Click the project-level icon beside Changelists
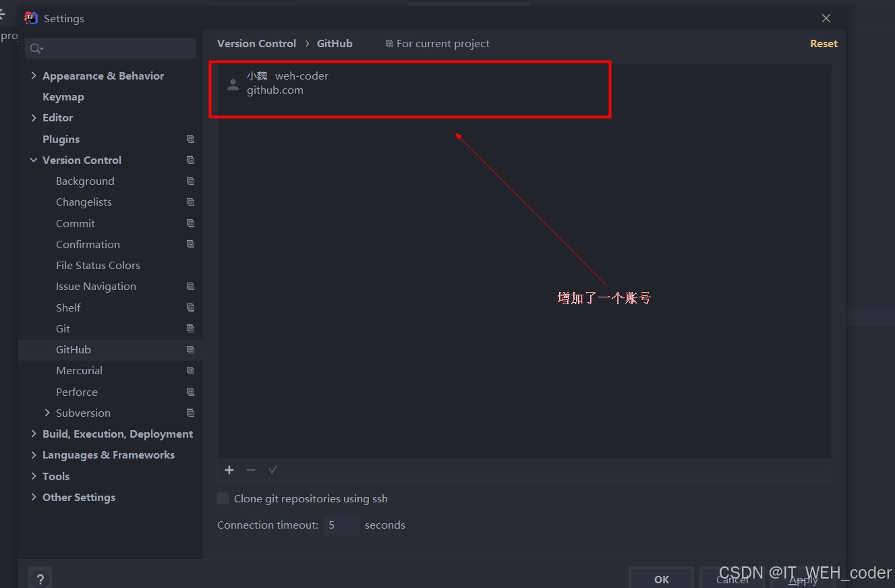This screenshot has width=895, height=588. [191, 202]
